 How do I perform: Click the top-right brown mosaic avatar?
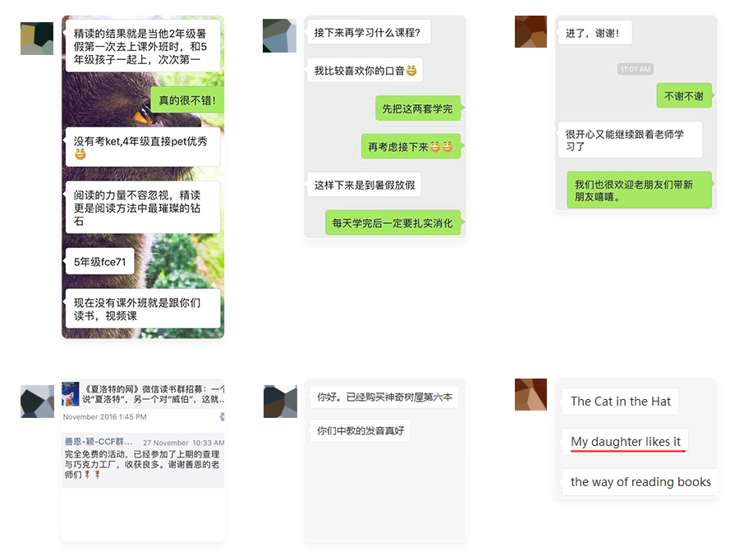(x=530, y=31)
